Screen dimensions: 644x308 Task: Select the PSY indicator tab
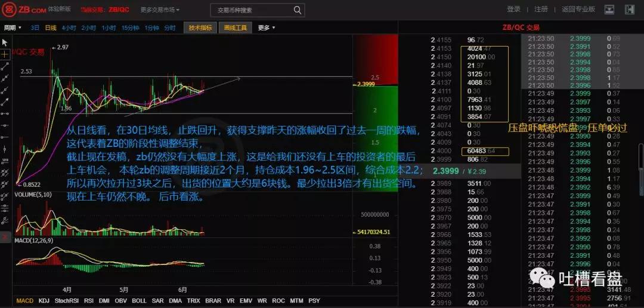click(314, 301)
